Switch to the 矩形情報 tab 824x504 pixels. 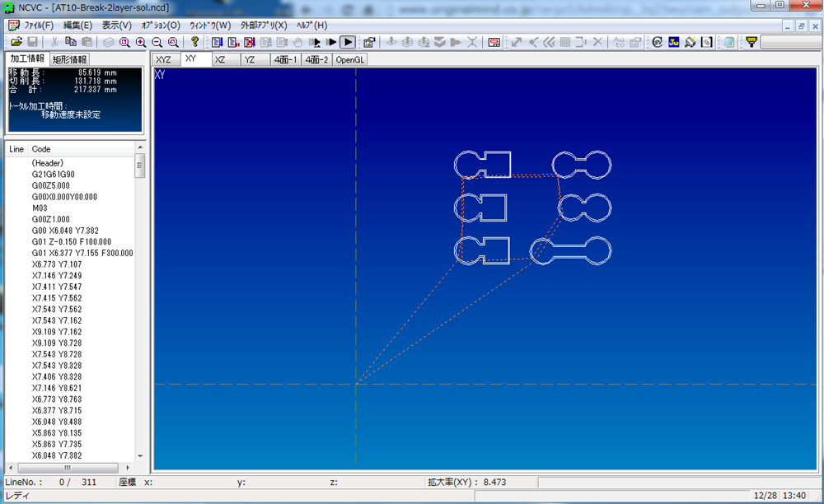(x=70, y=59)
